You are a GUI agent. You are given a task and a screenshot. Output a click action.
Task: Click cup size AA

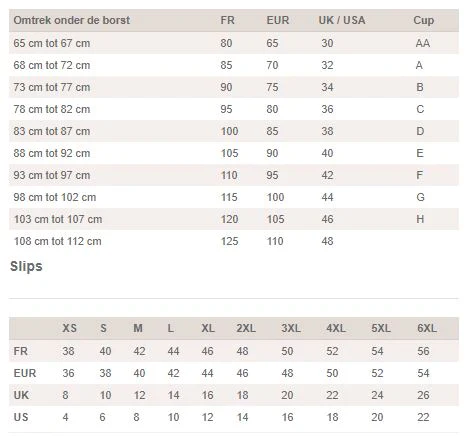tap(423, 43)
